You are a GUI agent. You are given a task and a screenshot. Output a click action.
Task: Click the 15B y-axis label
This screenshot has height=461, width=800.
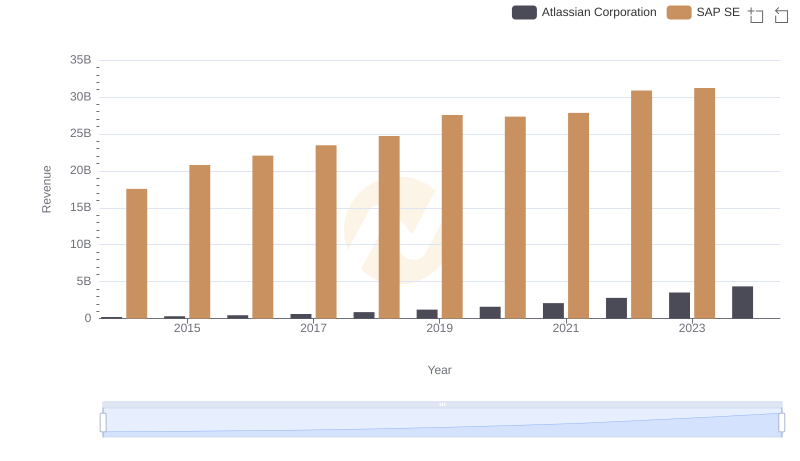81,208
